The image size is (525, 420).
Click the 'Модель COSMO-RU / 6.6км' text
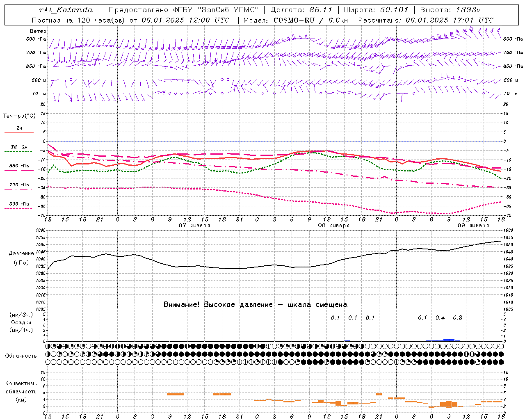[x=295, y=20]
